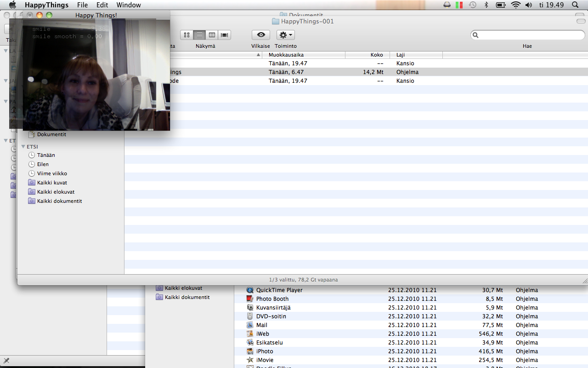This screenshot has height=368, width=588.
Task: Open the Photo Booth app icon
Action: (250, 299)
